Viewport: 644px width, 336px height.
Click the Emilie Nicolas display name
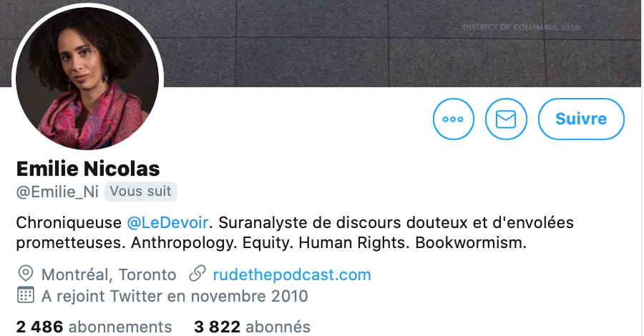click(x=88, y=169)
